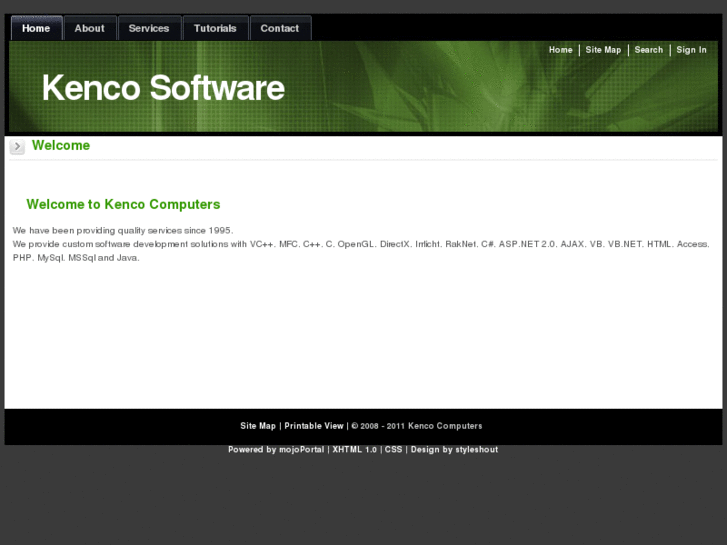
Task: Click the Welcome to Kenco Computers heading
Action: tap(123, 205)
